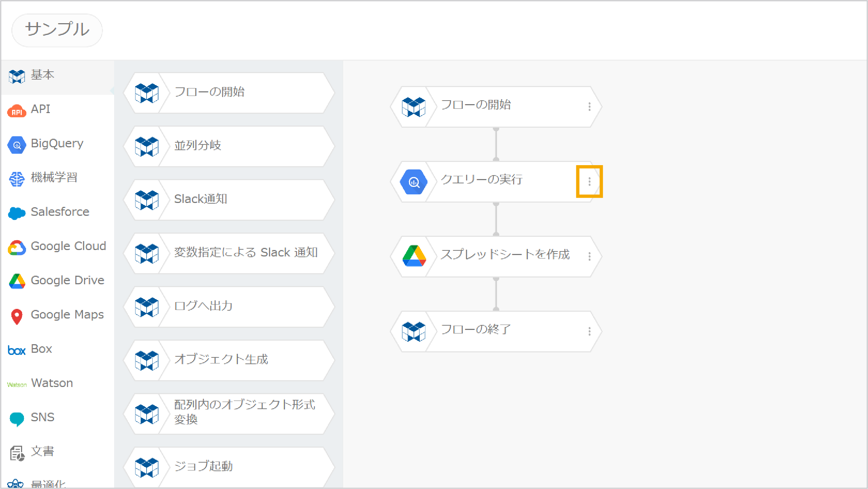Click the Drive icon on スプレッドシートを作成 block
Viewport: 868px width, 489px height.
[414, 256]
